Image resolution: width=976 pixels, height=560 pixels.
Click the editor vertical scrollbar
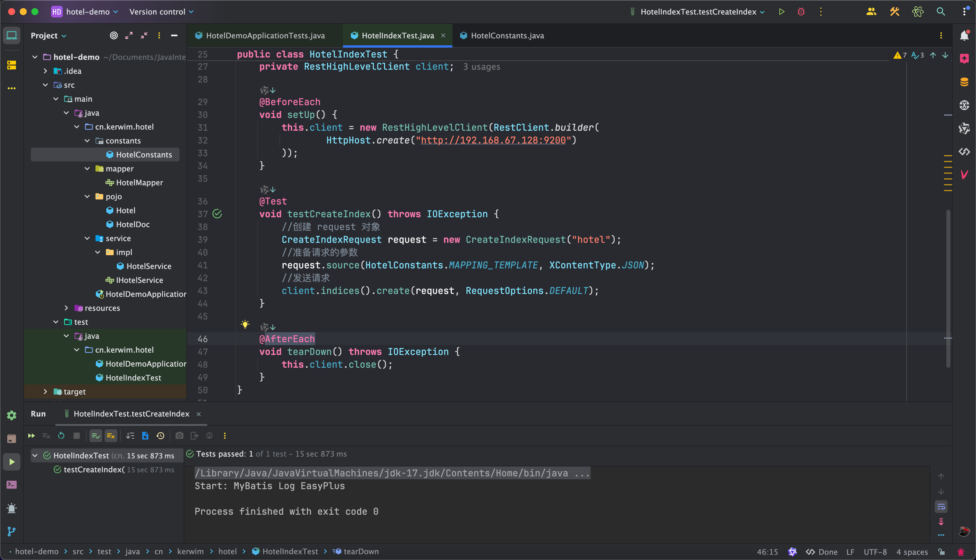pos(948,288)
